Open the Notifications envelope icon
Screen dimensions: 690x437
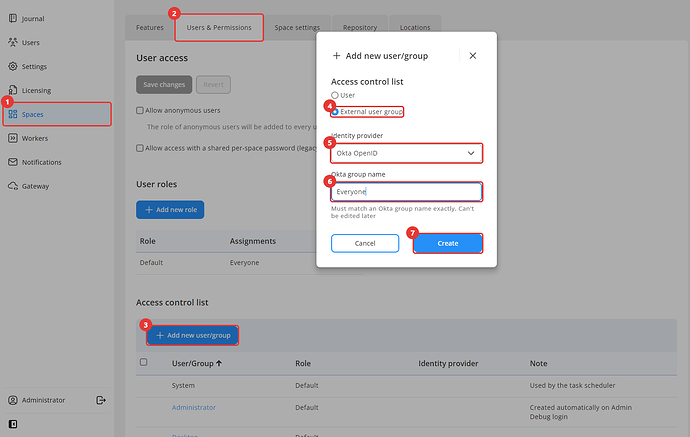click(13, 162)
